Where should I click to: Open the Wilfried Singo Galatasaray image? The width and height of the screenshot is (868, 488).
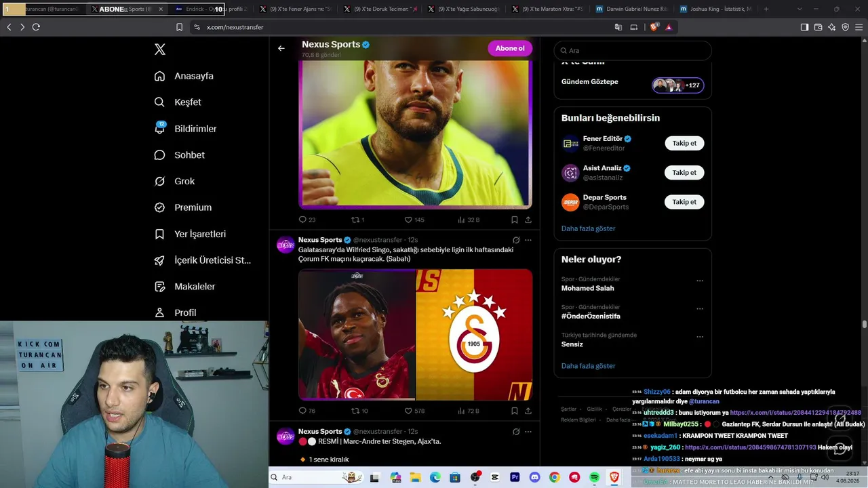click(415, 335)
